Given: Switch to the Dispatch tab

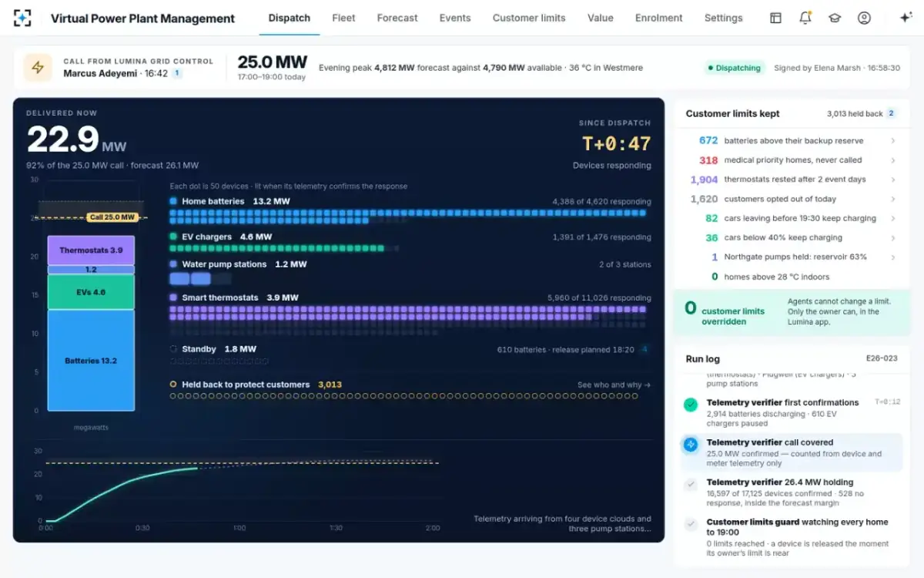Looking at the screenshot, I should pos(290,18).
